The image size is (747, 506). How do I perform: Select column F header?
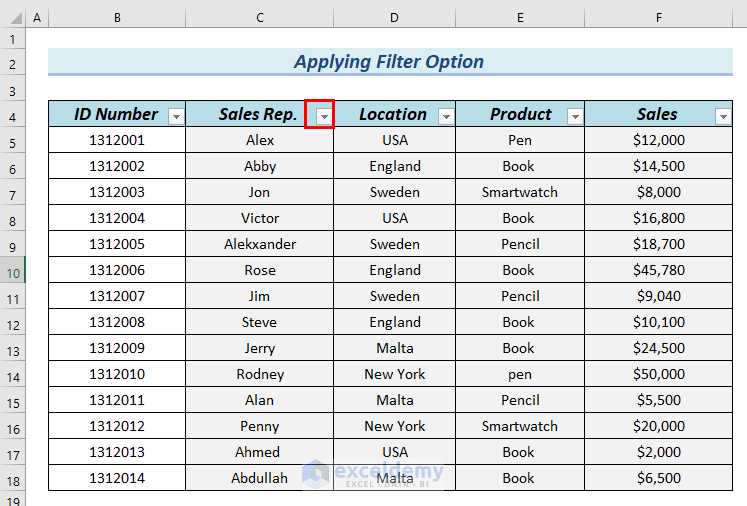coord(658,19)
